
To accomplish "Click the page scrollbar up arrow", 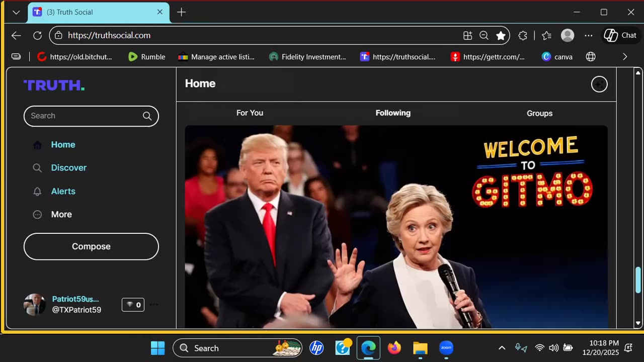I will pyautogui.click(x=638, y=73).
